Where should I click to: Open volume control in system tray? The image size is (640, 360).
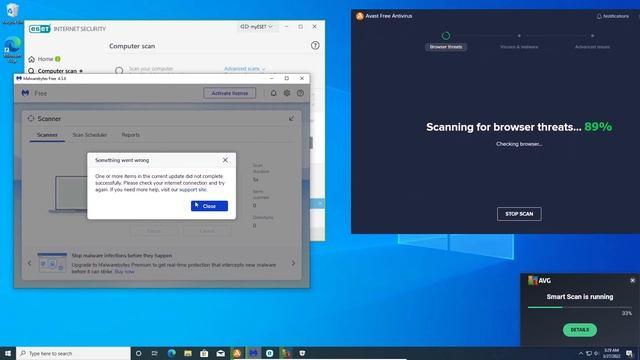(x=596, y=353)
